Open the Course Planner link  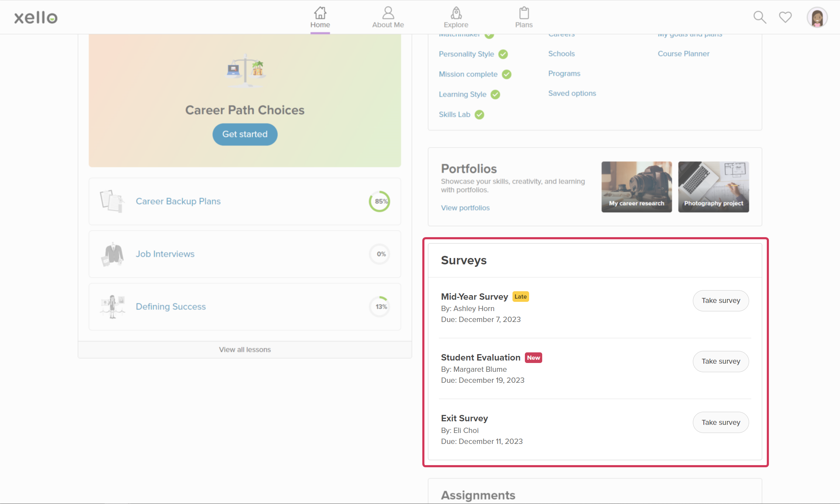pyautogui.click(x=683, y=54)
